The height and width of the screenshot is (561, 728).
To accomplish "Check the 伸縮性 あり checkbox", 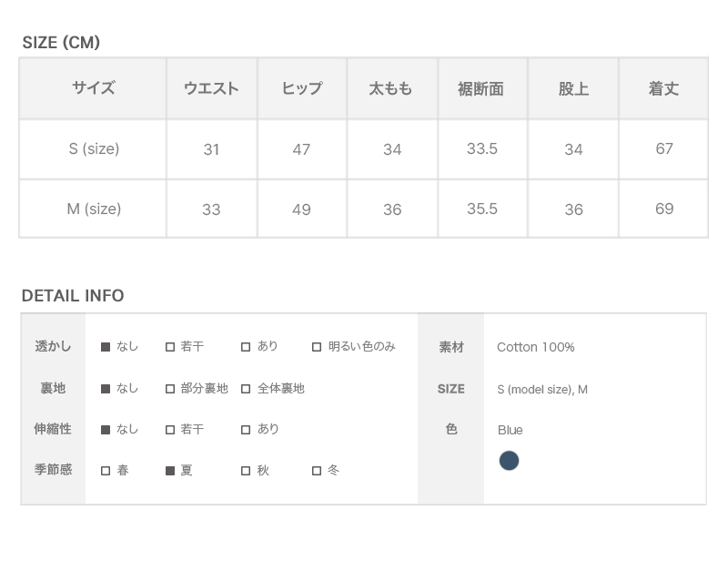I will (x=246, y=430).
